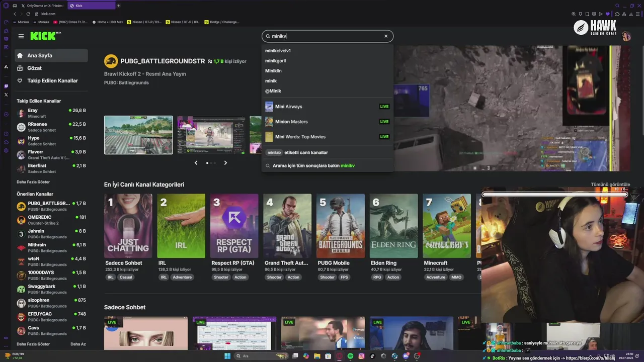The height and width of the screenshot is (362, 644).
Task: Go to next featured stream arrow
Action: pyautogui.click(x=225, y=163)
